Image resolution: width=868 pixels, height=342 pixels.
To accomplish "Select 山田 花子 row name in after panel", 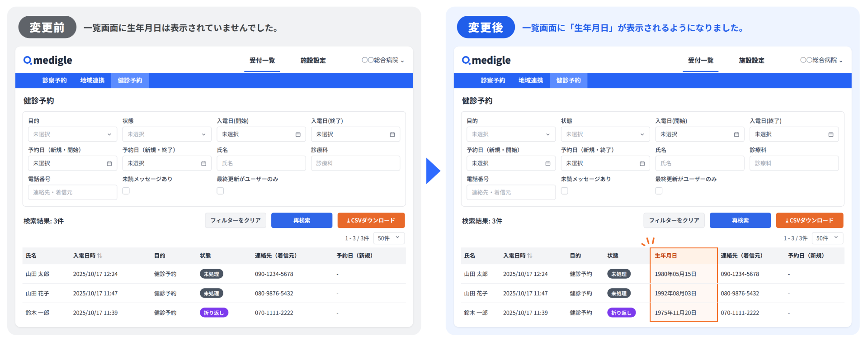I will point(476,293).
